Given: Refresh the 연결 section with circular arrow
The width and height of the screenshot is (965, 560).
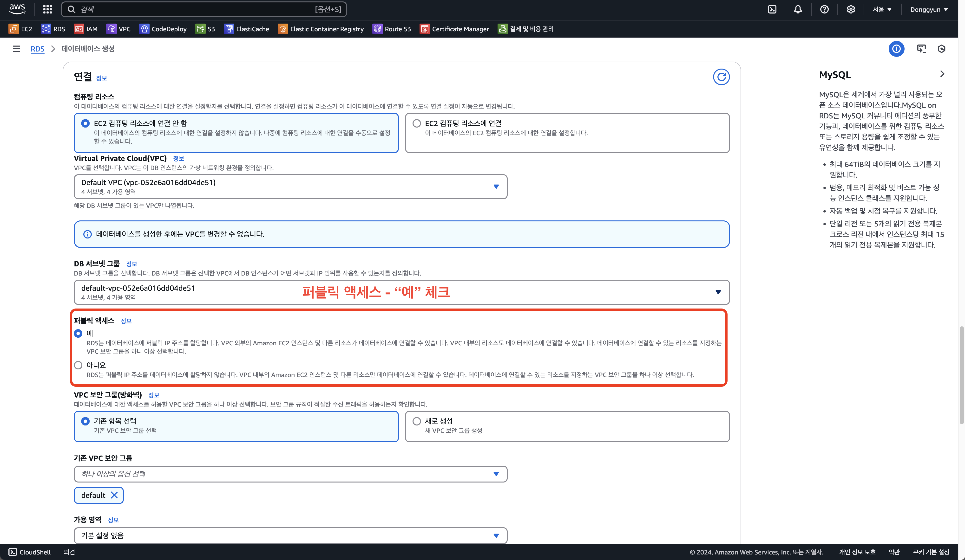Looking at the screenshot, I should coord(721,77).
